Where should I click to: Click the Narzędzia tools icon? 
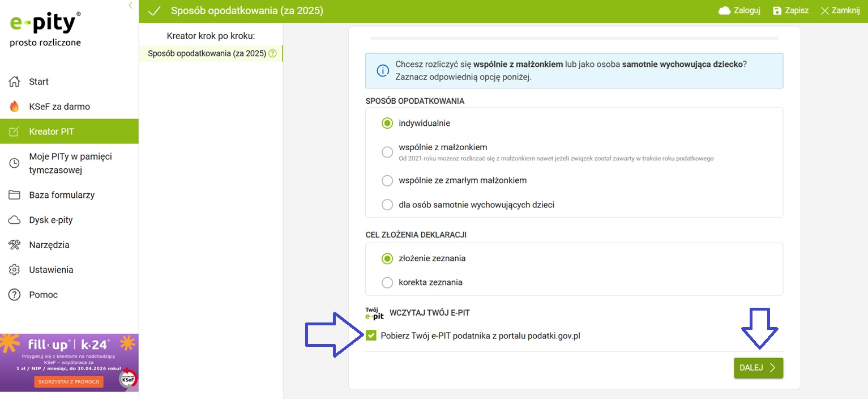point(15,245)
